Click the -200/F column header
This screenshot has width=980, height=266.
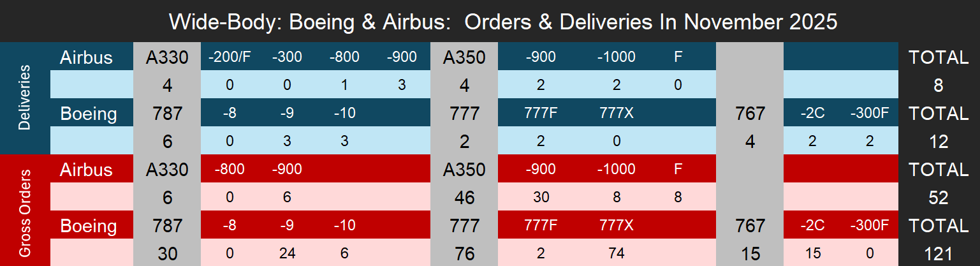pyautogui.click(x=230, y=57)
